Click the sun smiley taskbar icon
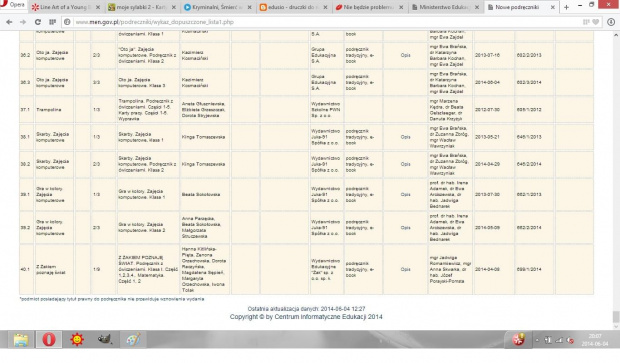 pos(77,339)
